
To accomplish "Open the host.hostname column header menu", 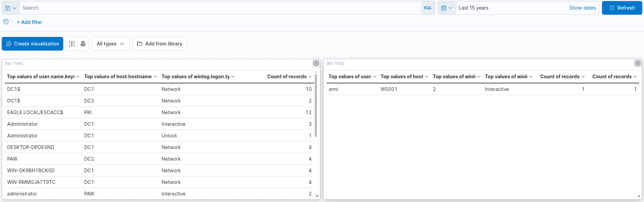I will click(121, 77).
